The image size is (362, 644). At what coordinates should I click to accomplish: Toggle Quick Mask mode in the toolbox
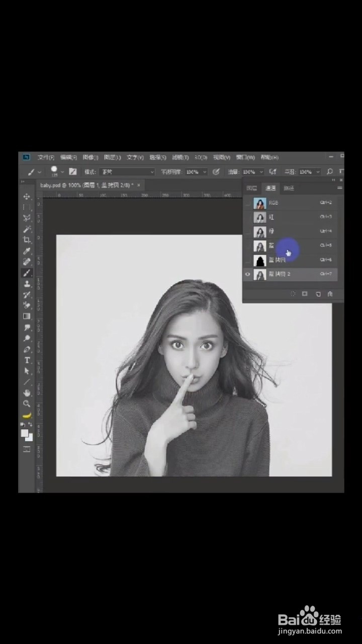[x=27, y=448]
